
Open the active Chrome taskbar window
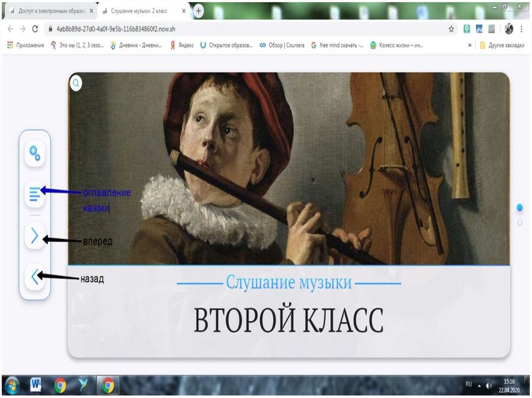(x=108, y=386)
